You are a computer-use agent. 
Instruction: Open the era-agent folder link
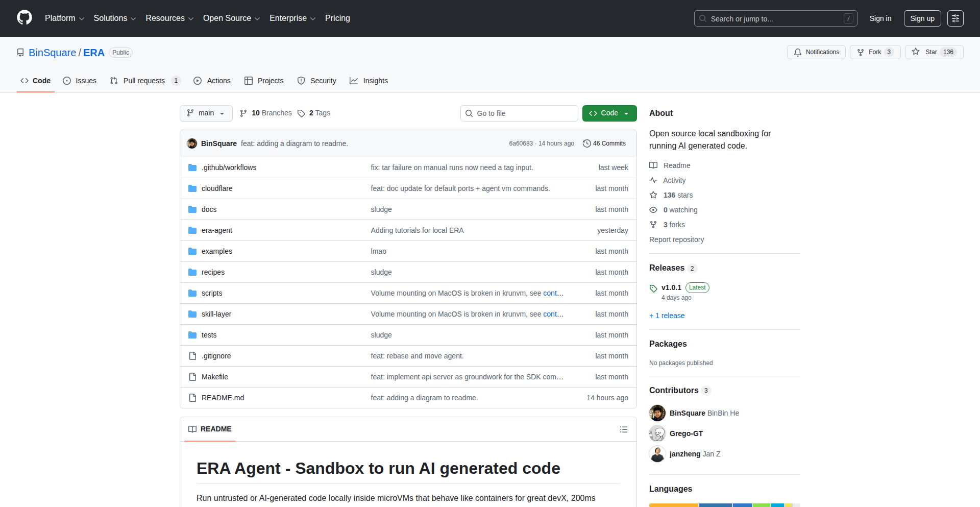pos(216,230)
